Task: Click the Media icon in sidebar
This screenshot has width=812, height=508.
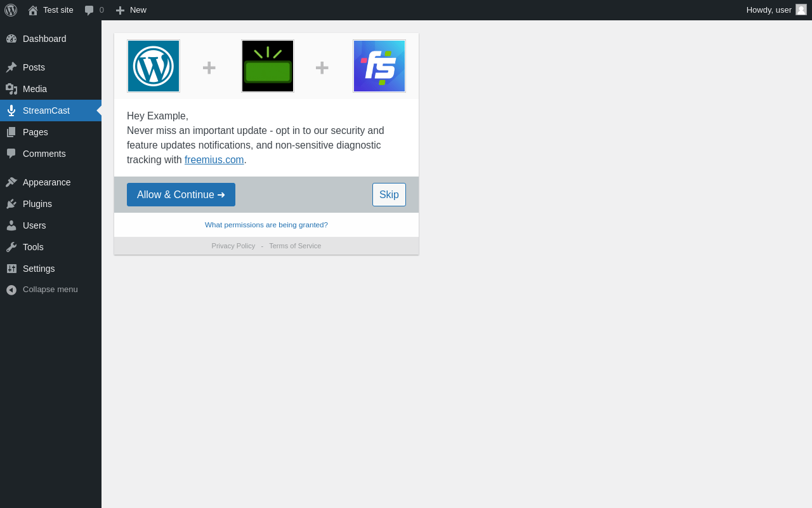Action: (x=11, y=89)
